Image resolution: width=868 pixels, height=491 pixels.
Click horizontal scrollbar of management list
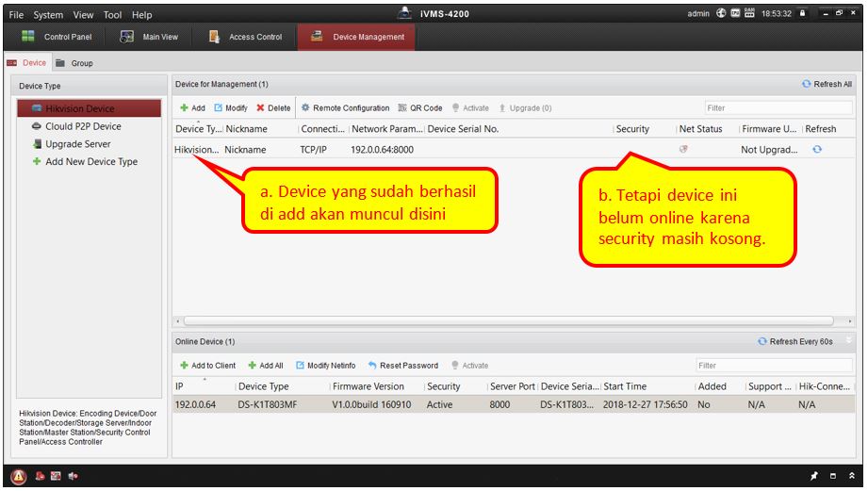[x=508, y=321]
